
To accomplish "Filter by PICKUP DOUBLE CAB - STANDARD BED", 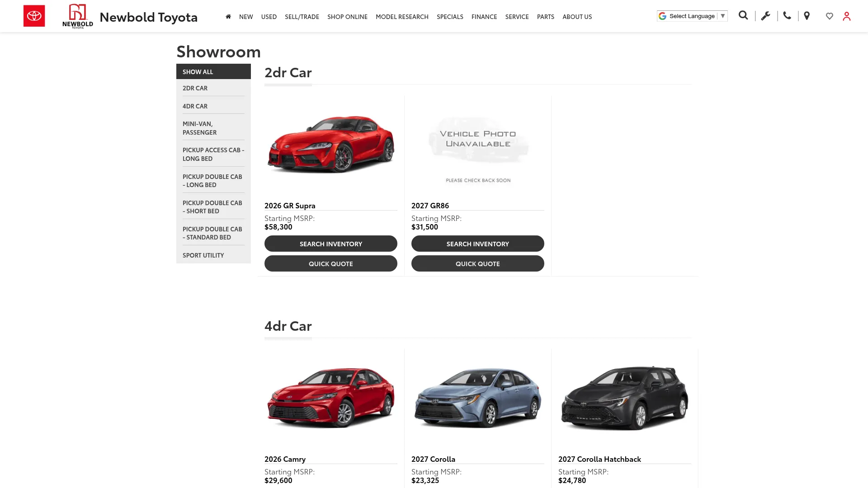I will [x=213, y=233].
